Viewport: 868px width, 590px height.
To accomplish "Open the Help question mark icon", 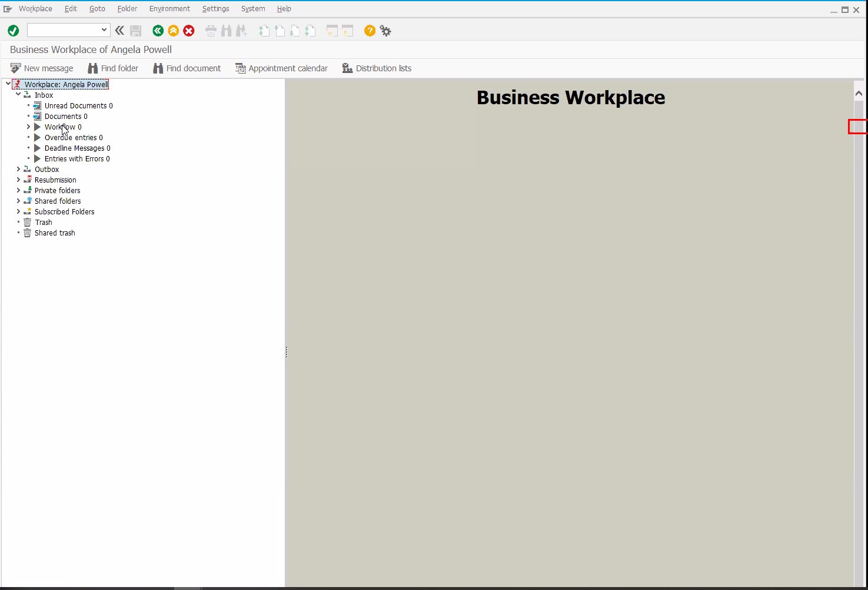I will click(370, 30).
